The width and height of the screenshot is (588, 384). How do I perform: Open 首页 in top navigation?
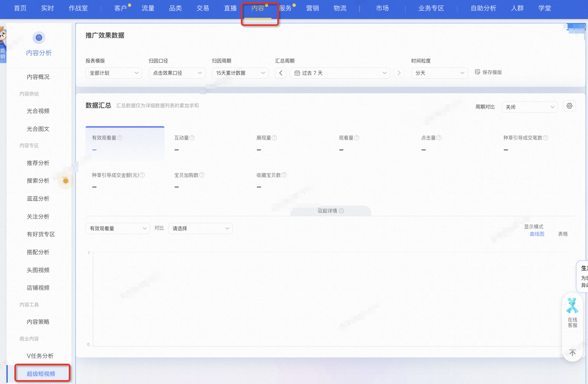[x=20, y=8]
